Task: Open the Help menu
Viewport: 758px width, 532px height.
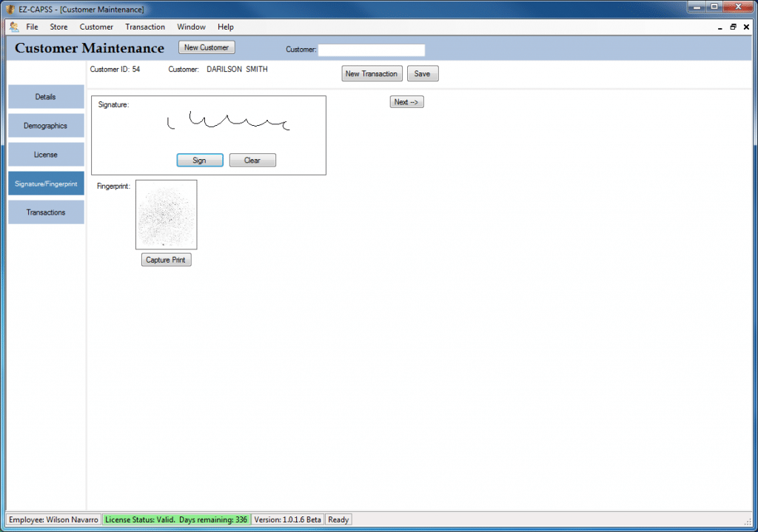Action: [x=225, y=27]
